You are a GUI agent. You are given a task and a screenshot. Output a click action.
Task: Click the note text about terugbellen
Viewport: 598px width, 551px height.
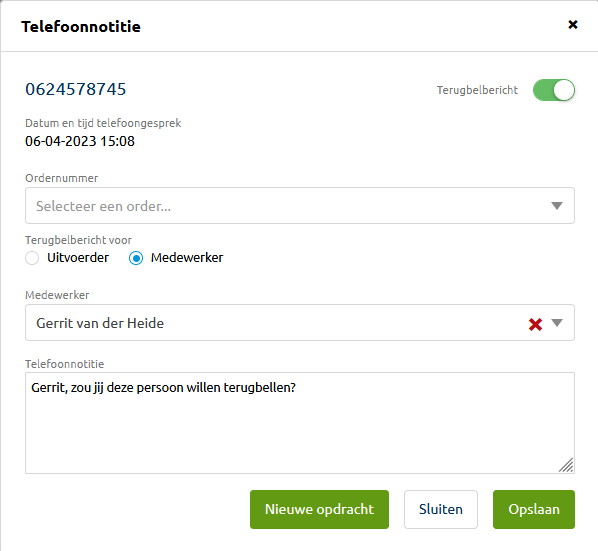point(163,388)
